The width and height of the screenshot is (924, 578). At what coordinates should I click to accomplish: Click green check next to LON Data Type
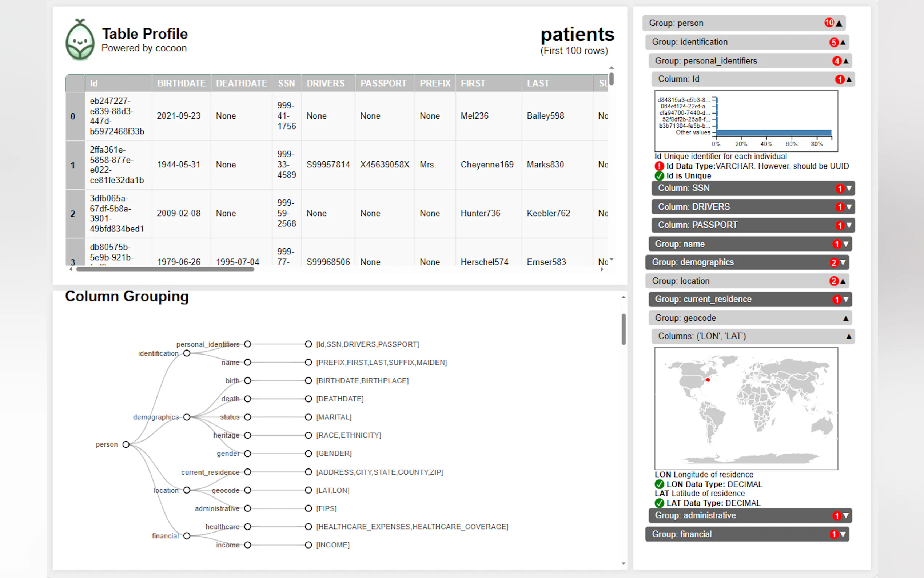click(659, 484)
